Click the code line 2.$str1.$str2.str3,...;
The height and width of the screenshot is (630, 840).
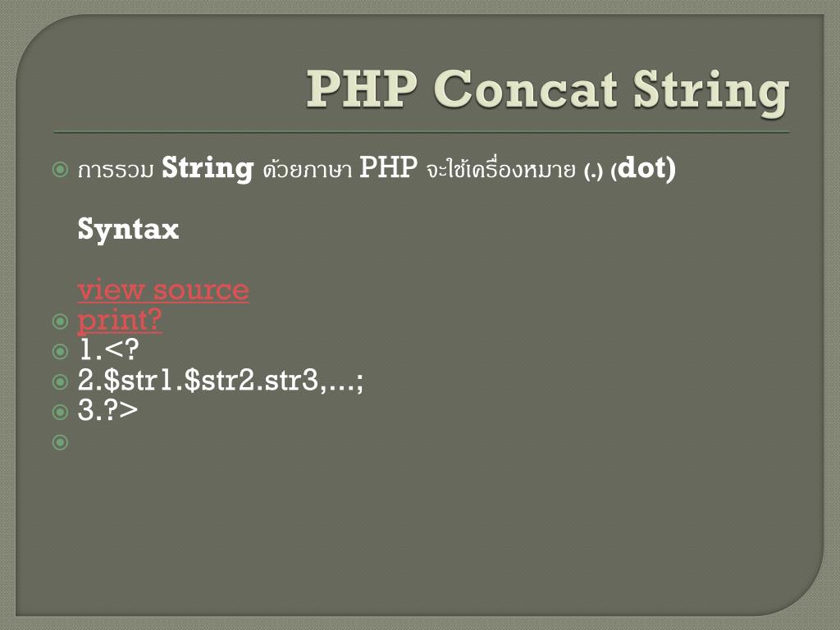pos(220,381)
